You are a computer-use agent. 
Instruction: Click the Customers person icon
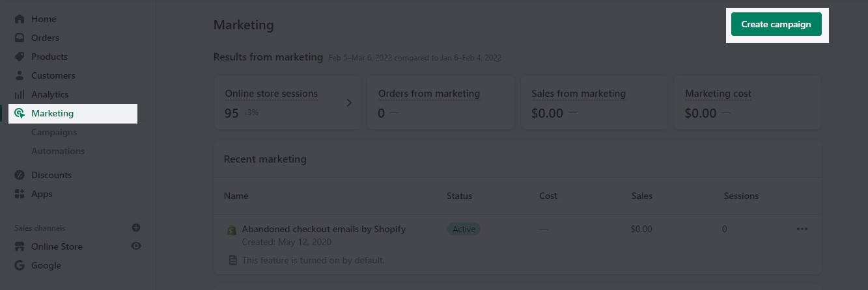click(20, 75)
